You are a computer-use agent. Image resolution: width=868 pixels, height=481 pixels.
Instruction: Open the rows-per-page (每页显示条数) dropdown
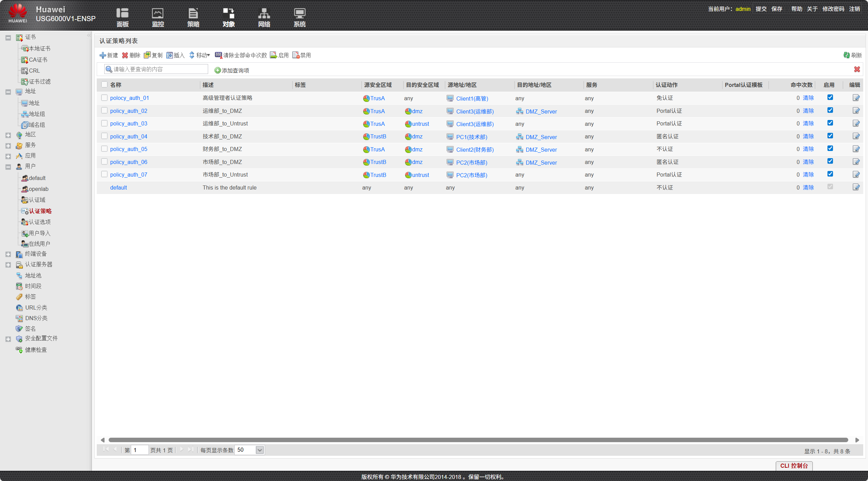click(260, 450)
